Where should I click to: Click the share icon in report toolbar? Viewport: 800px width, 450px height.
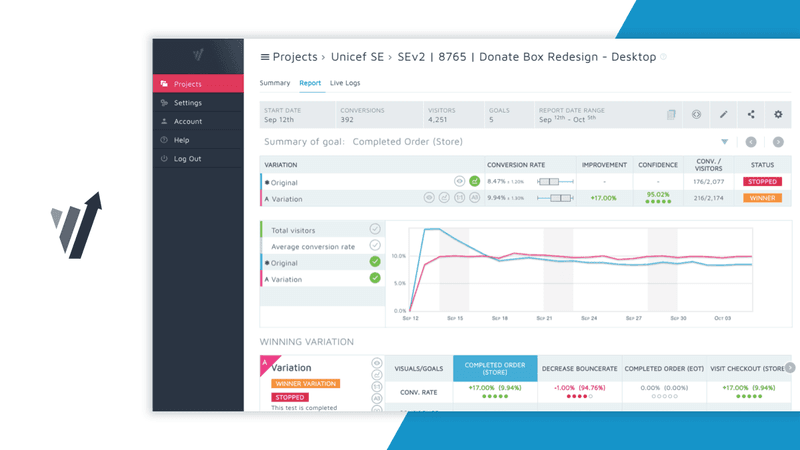[751, 114]
